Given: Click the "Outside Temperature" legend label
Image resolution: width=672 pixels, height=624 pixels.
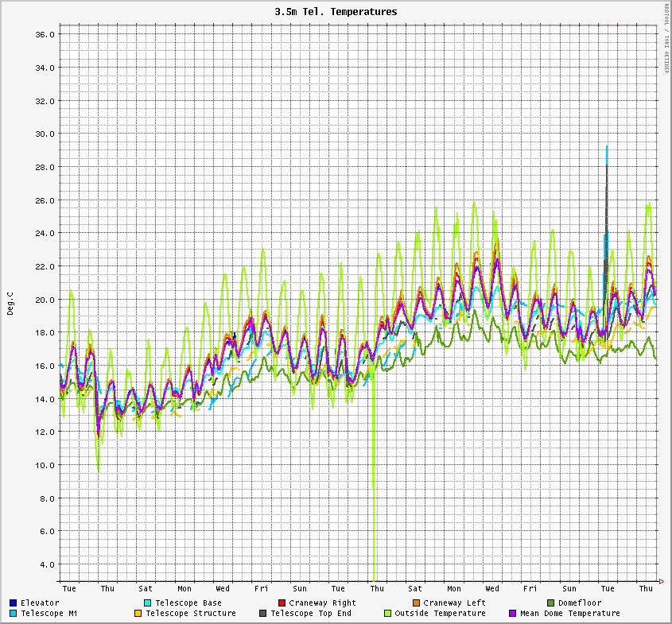Looking at the screenshot, I should click(x=440, y=614).
